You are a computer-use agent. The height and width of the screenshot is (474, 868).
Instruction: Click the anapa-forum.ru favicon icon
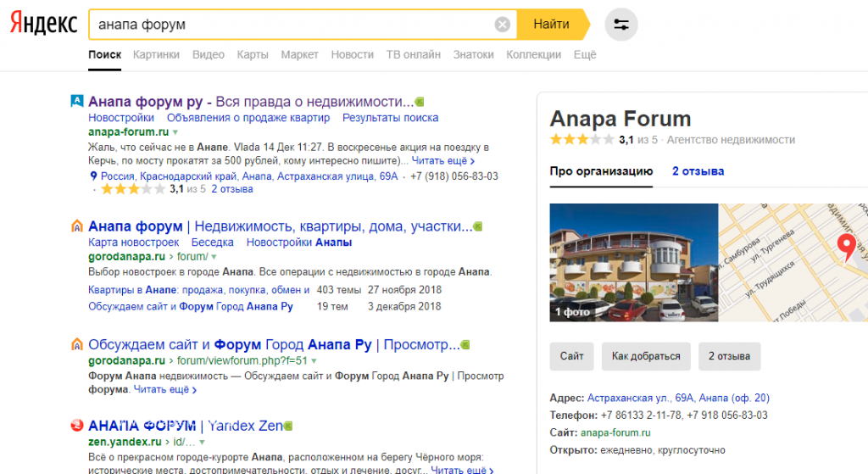point(77,101)
